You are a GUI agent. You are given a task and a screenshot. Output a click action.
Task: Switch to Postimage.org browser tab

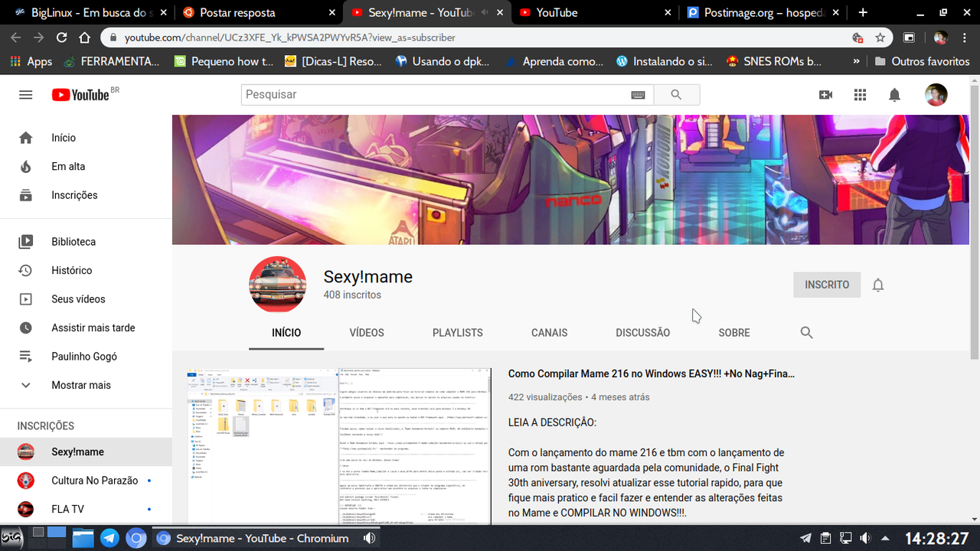click(764, 12)
